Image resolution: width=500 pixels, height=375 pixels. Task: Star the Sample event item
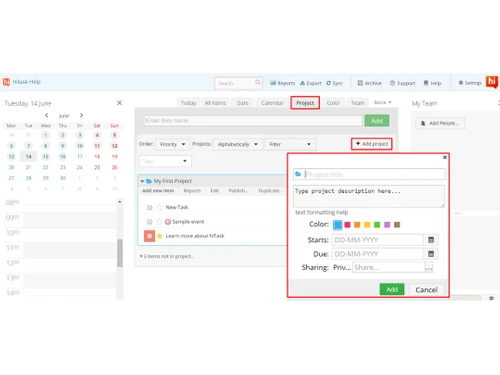coord(159,222)
